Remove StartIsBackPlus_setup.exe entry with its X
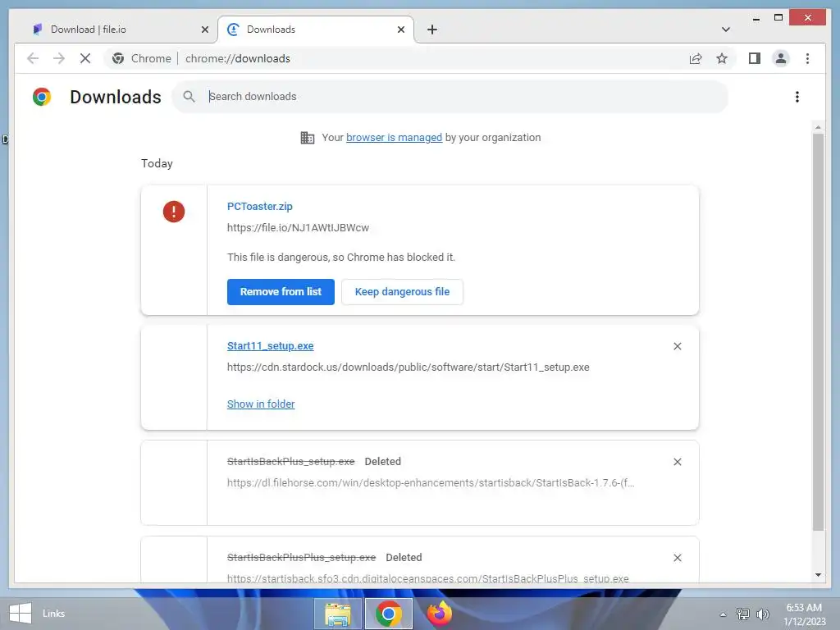The height and width of the screenshot is (630, 840). pyautogui.click(x=677, y=462)
